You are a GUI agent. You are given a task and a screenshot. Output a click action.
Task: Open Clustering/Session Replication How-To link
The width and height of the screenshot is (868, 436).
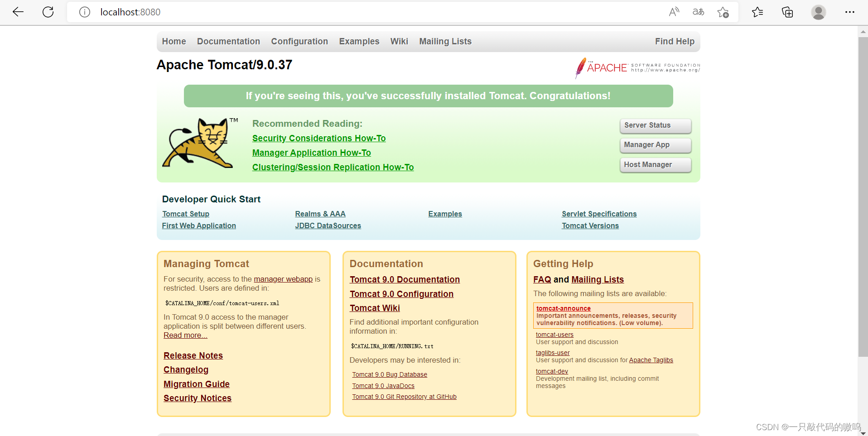click(333, 168)
